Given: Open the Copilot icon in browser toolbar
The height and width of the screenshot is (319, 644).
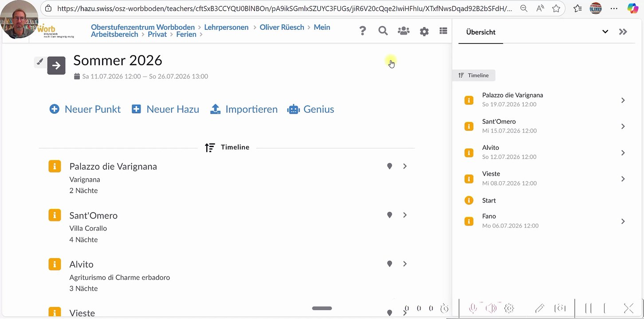Looking at the screenshot, I should pyautogui.click(x=633, y=8).
